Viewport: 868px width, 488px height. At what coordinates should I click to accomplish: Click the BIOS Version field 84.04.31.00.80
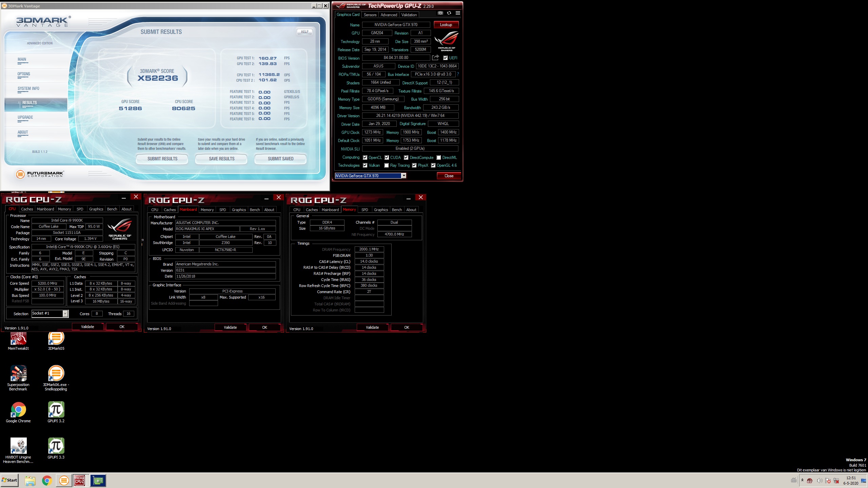(x=396, y=58)
